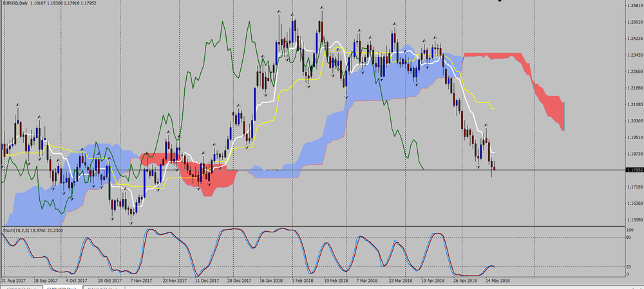This screenshot has height=289, width=644.
Task: Click the 10 Apr 2018 date label
Action: click(x=433, y=281)
